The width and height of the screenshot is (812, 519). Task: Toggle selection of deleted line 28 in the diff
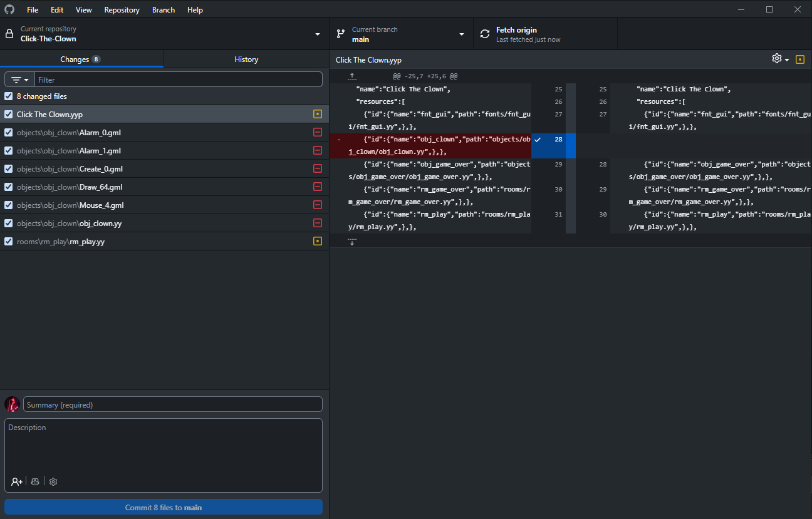pyautogui.click(x=548, y=145)
